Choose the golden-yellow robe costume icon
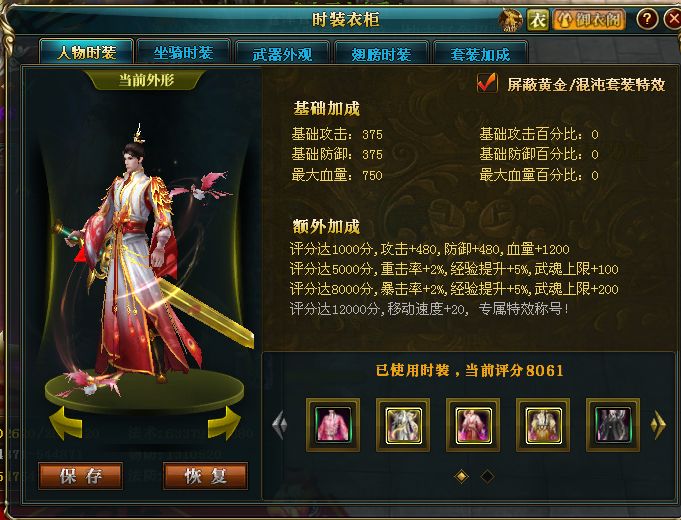Viewport: 681px width, 520px height. pos(543,424)
